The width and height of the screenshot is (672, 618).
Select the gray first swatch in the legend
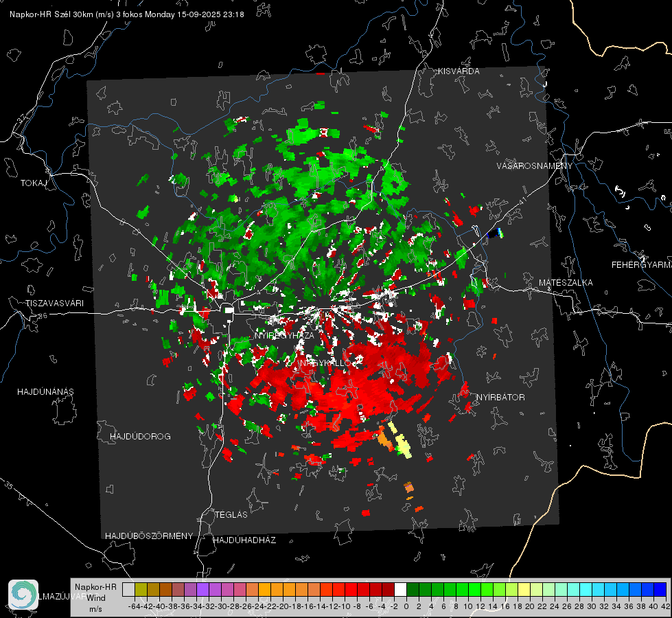[x=128, y=590]
